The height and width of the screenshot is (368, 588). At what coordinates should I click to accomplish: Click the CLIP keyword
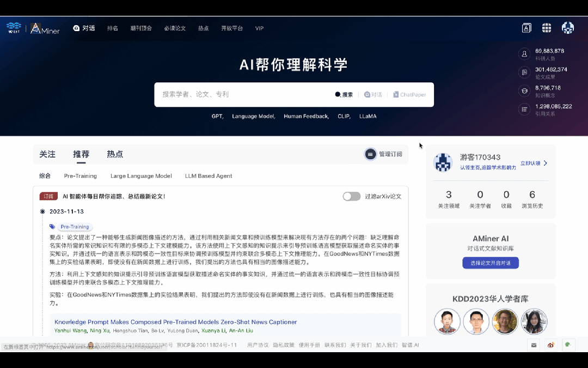(344, 116)
